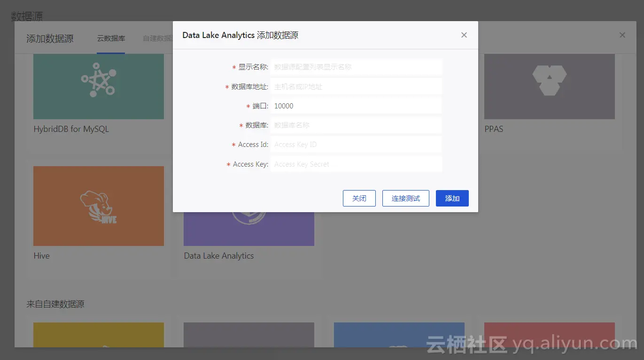
Task: Open the red self-built data source card
Action: pos(550,335)
